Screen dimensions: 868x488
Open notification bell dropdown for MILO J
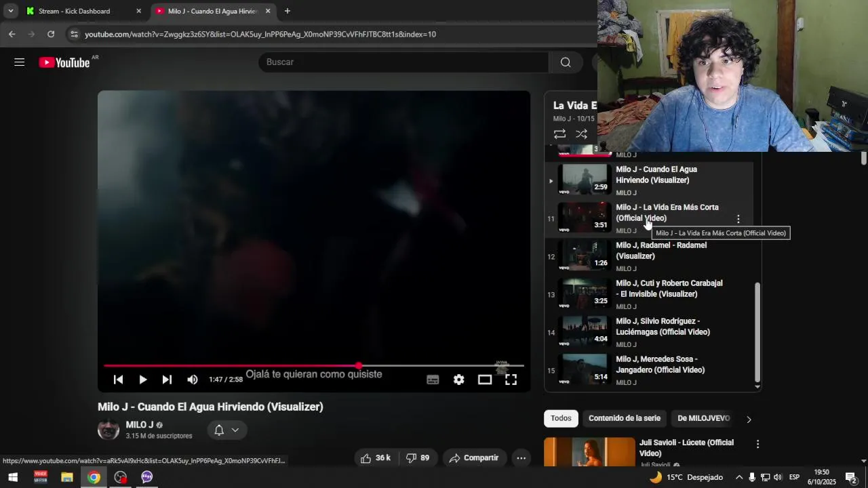pos(226,430)
